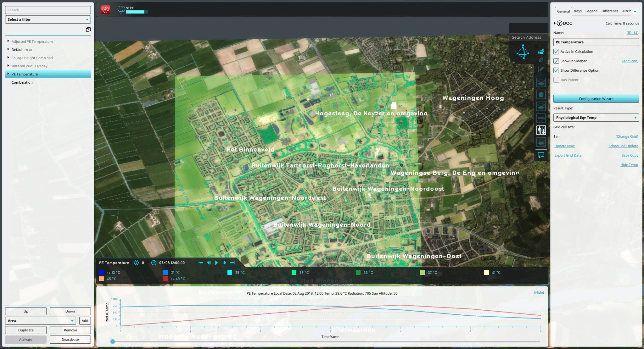Click the copy icon below the filter dropdown
The width and height of the screenshot is (644, 349).
88,29
